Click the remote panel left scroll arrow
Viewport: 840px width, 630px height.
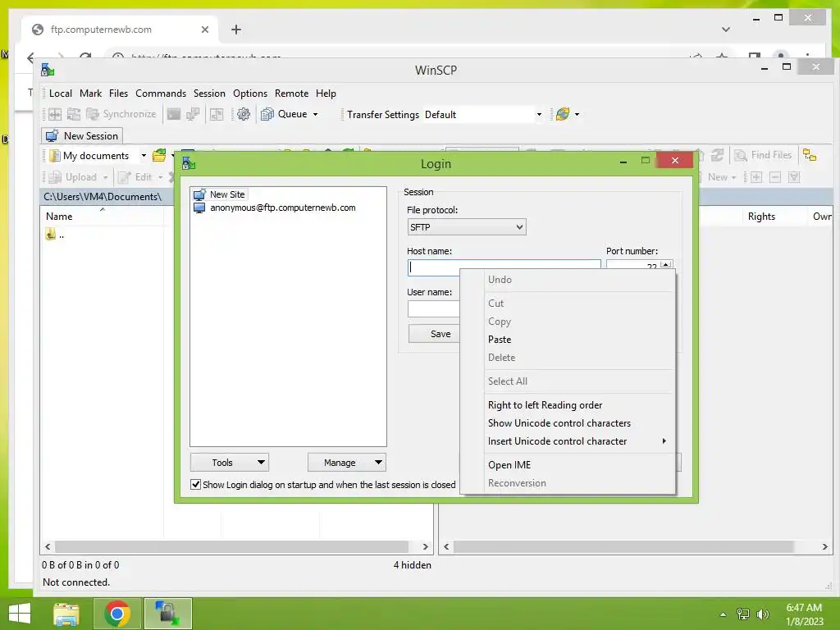click(x=446, y=547)
